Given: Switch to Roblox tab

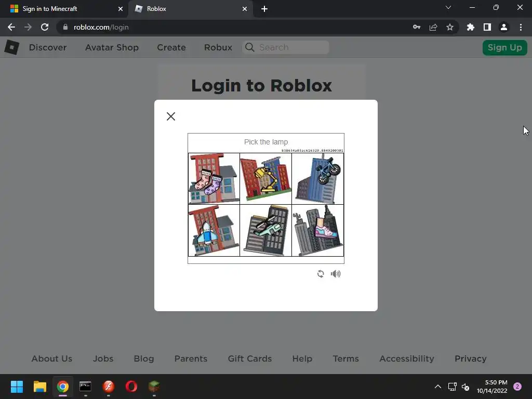Looking at the screenshot, I should 190,9.
